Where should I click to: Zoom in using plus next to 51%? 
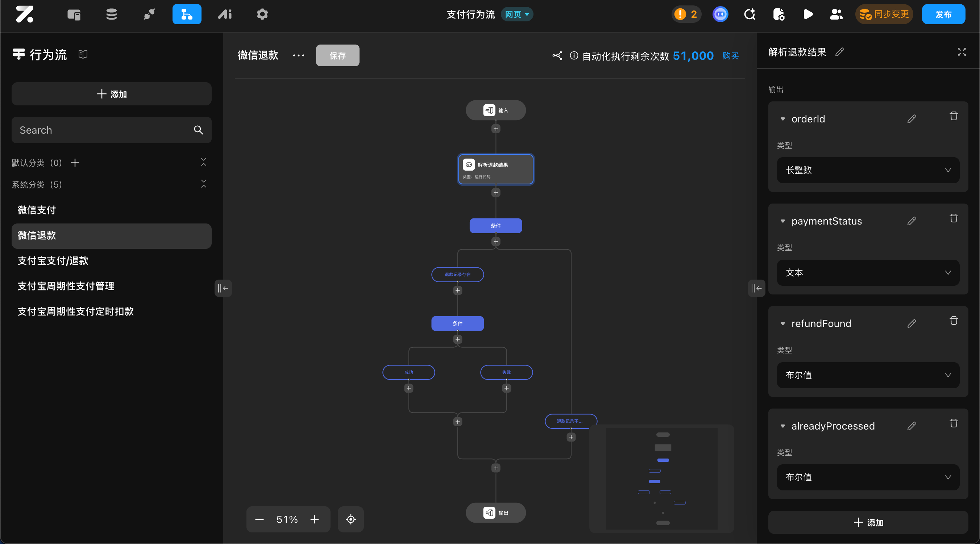[x=314, y=519]
